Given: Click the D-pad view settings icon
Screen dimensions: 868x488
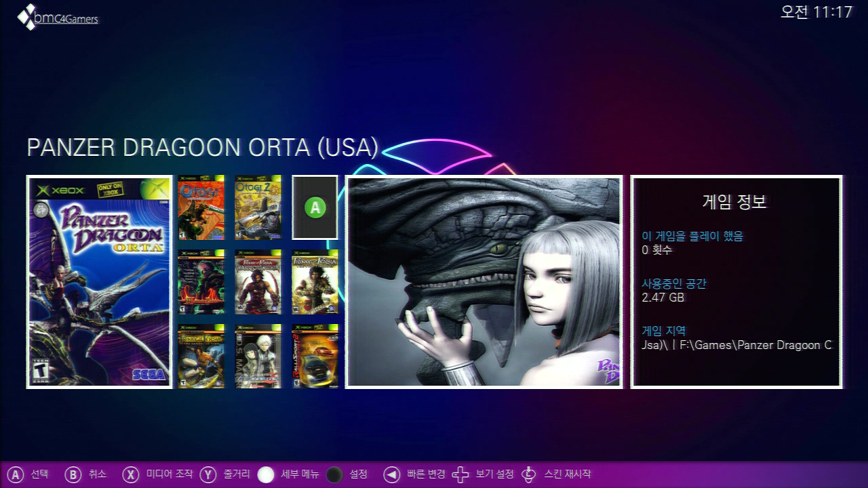Looking at the screenshot, I should point(460,474).
